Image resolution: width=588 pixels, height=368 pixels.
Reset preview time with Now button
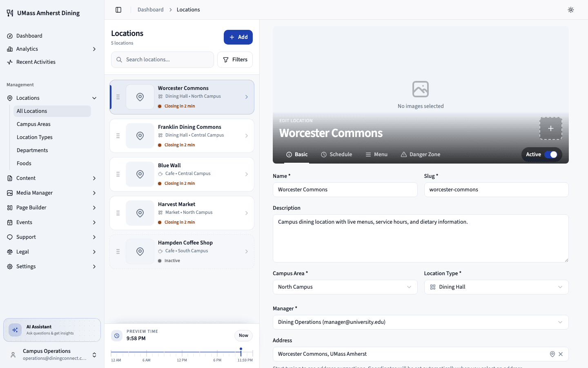click(243, 336)
